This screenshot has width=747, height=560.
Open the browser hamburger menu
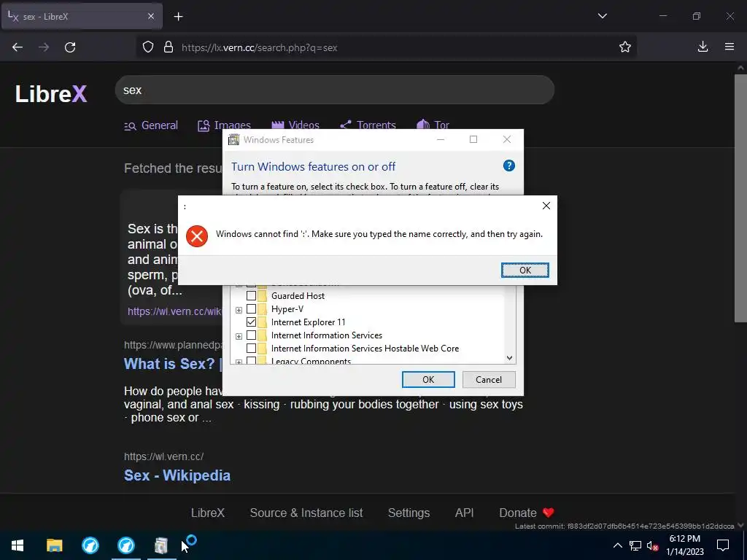729,47
